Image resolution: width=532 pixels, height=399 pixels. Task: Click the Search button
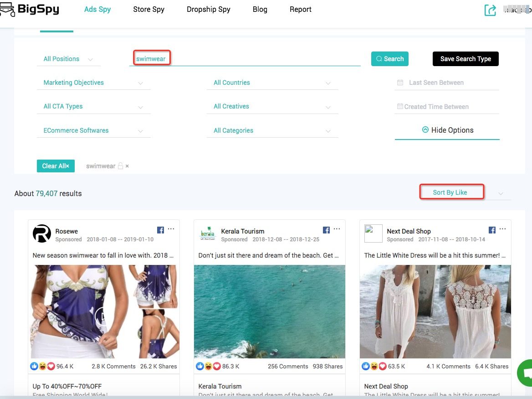(389, 59)
